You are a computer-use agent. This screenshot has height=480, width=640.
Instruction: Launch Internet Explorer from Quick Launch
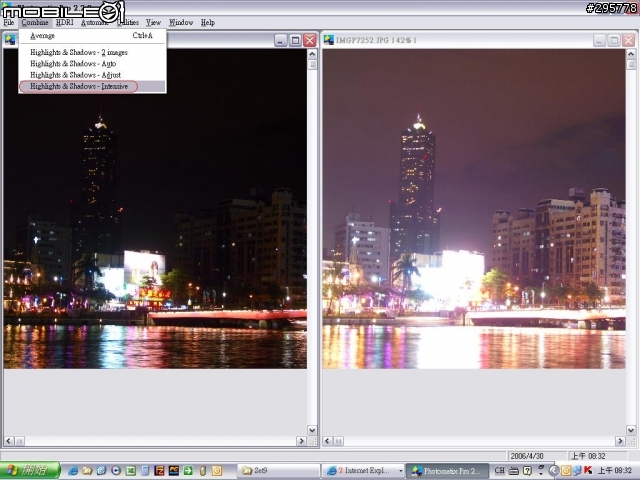pos(73,471)
